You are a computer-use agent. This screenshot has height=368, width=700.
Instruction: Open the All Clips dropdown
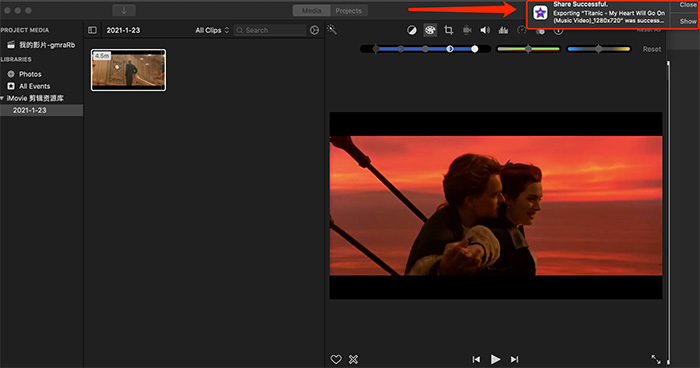212,30
